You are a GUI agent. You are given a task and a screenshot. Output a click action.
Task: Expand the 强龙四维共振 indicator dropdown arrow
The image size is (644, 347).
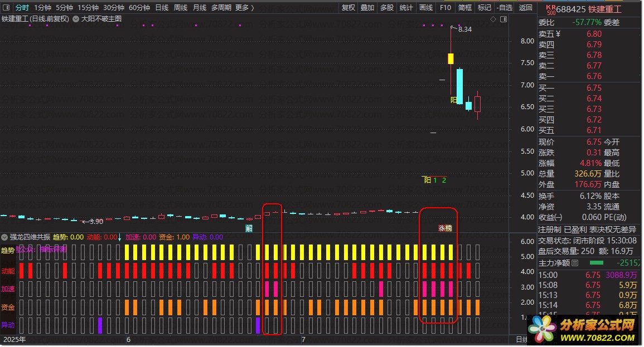4,237
